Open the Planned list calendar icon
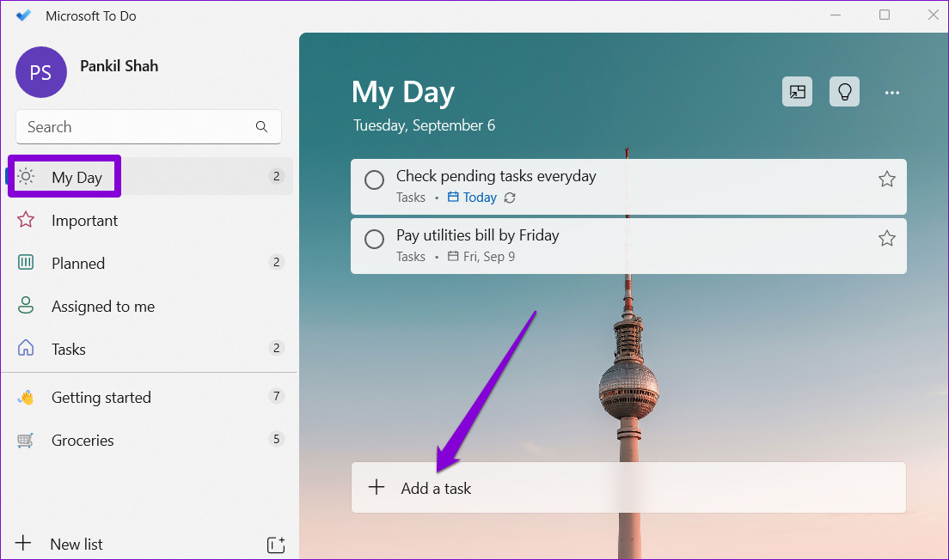The width and height of the screenshot is (949, 560). tap(26, 263)
